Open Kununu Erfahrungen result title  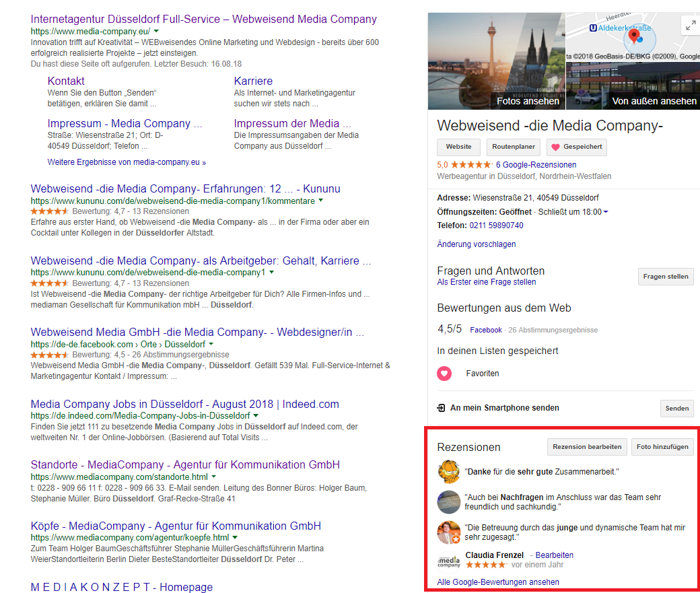tap(185, 189)
